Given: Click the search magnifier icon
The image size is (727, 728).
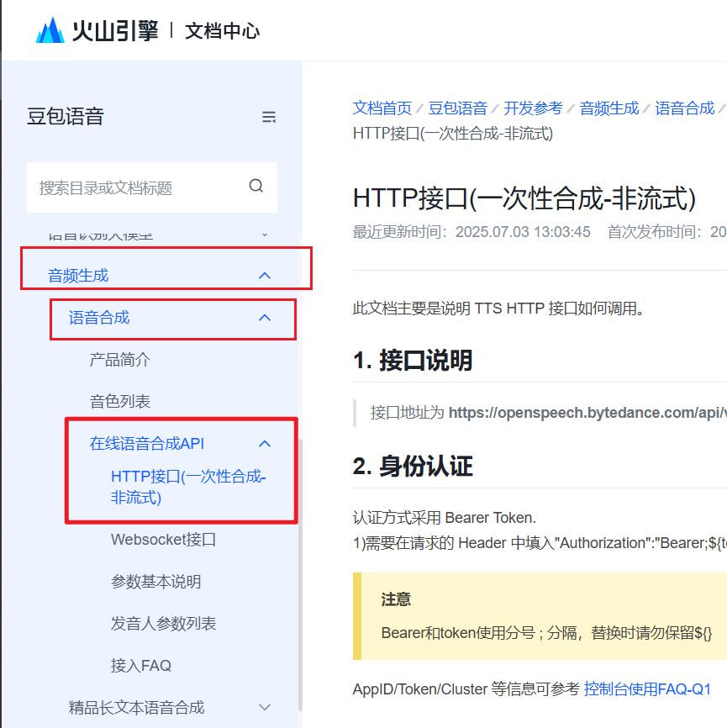Looking at the screenshot, I should click(x=256, y=187).
